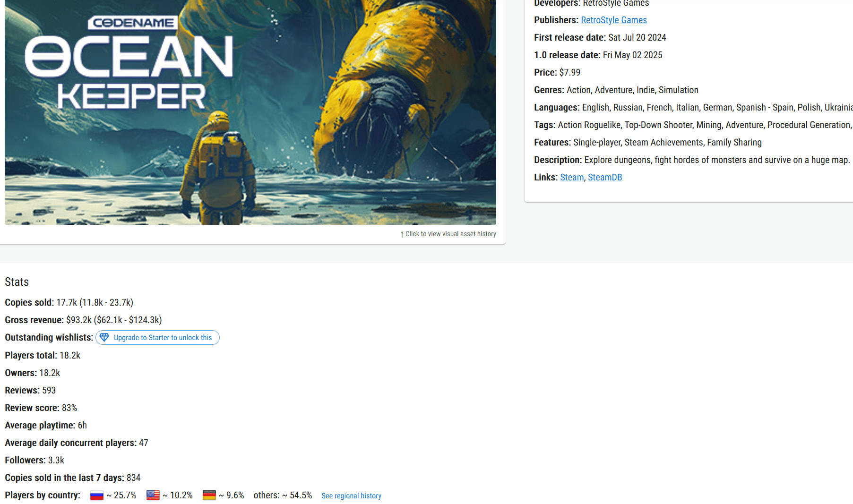This screenshot has height=504, width=853.
Task: Click the '~ 10.2%' US player share
Action: [x=178, y=495]
